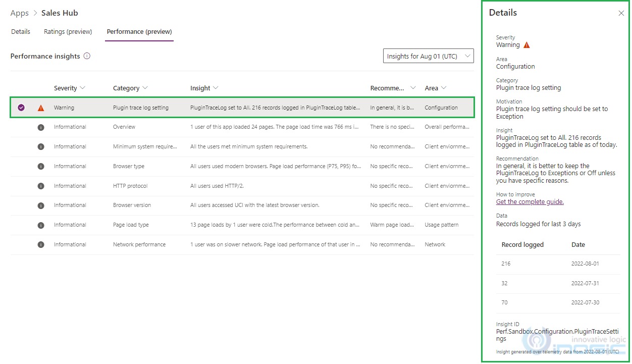Click the 'Overall performa...' area cell

[447, 127]
